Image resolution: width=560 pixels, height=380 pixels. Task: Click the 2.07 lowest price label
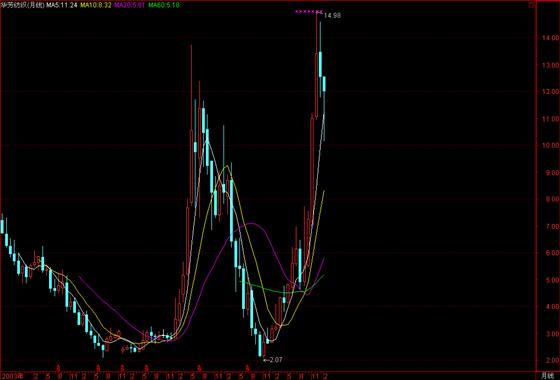[275, 360]
